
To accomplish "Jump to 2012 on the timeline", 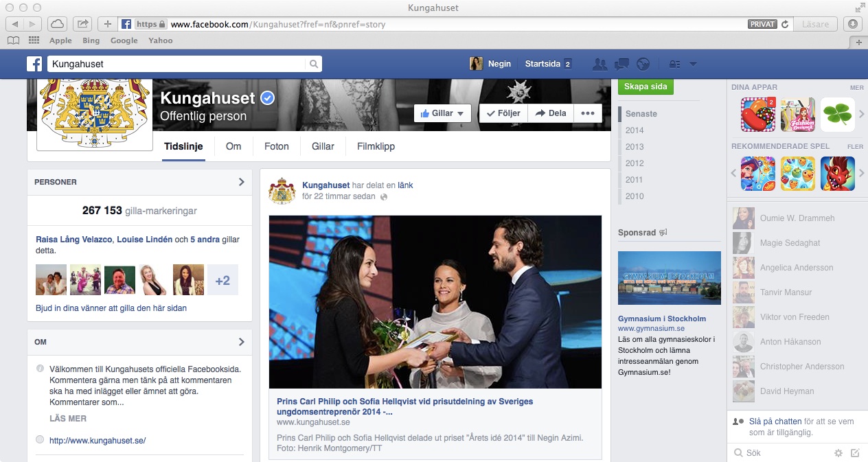I will coord(635,163).
